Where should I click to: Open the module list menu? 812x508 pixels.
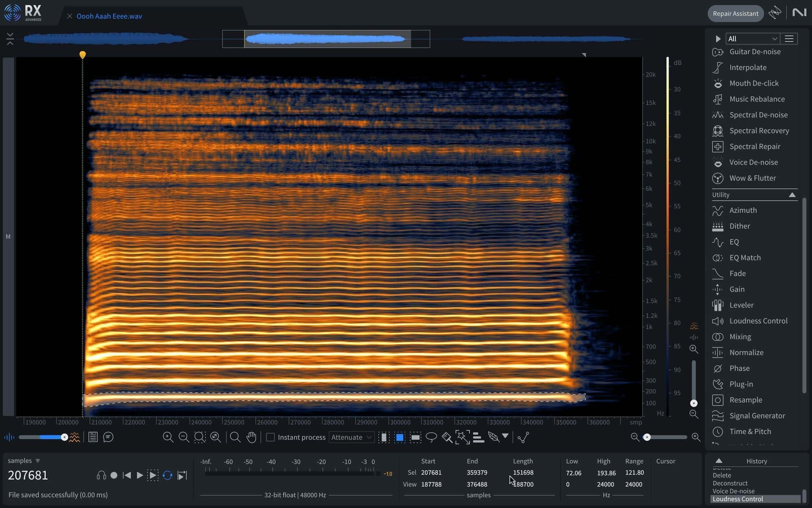click(789, 39)
